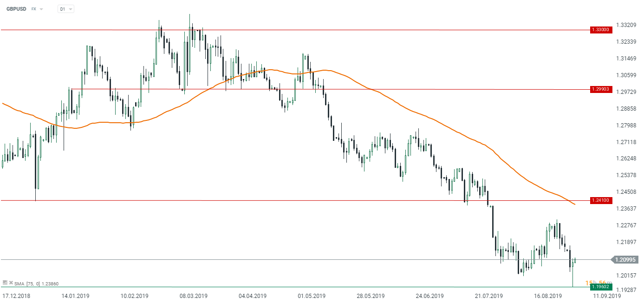This screenshot has width=644, height=304.
Task: Click the 10.02.2019 date on time axis
Action: (x=135, y=296)
